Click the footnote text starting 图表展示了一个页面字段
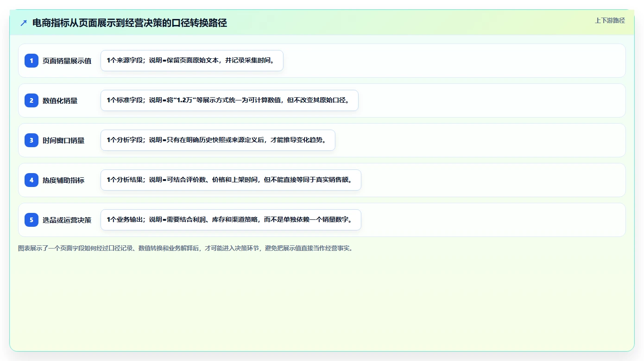The width and height of the screenshot is (644, 361). tap(186, 248)
